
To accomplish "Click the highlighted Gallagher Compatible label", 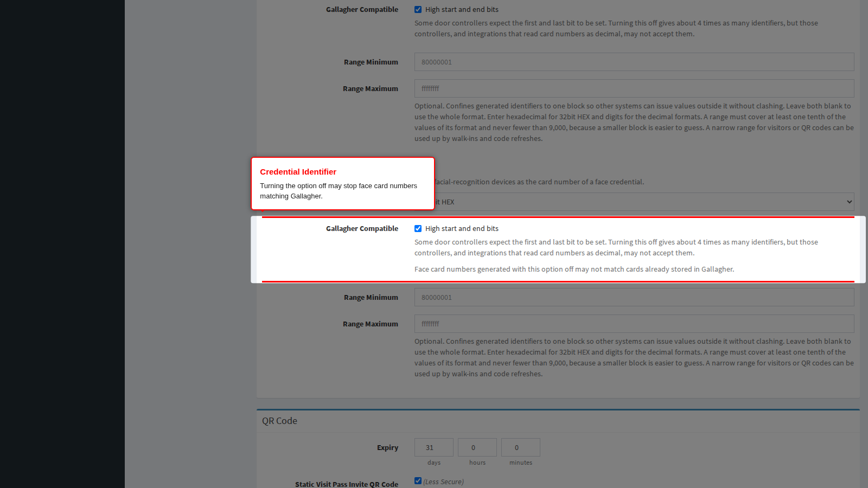I will 362,229.
